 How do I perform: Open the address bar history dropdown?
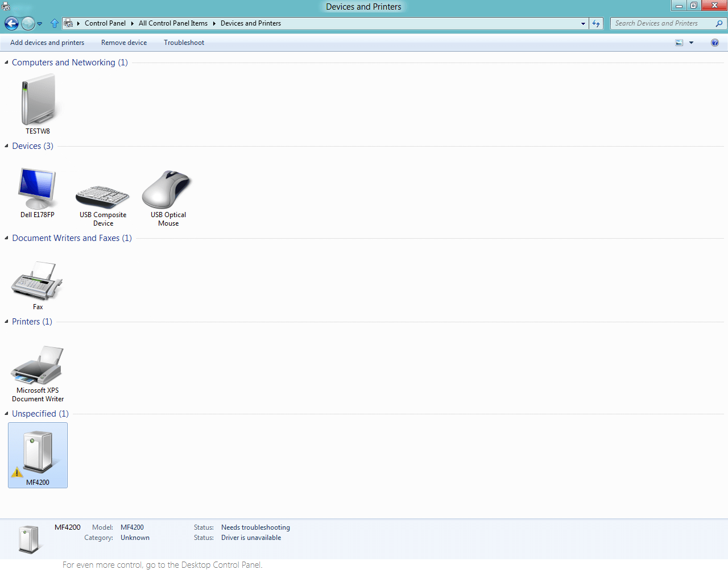(583, 23)
